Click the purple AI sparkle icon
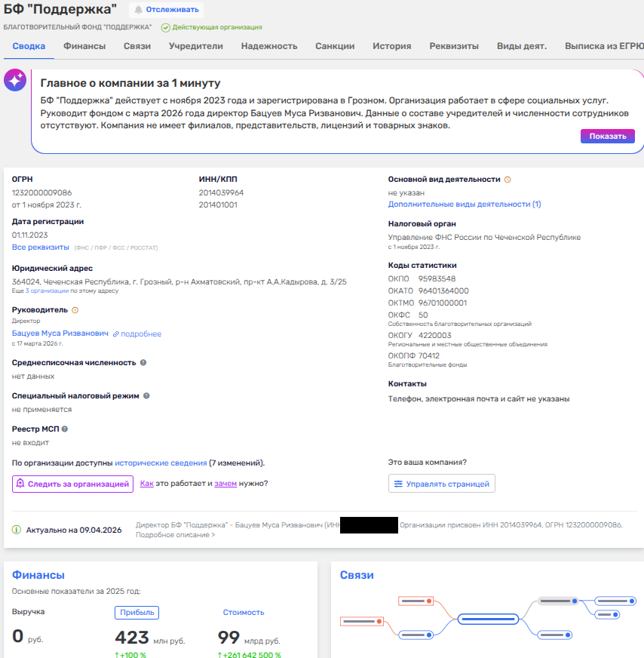This screenshot has height=658, width=644. [15, 81]
